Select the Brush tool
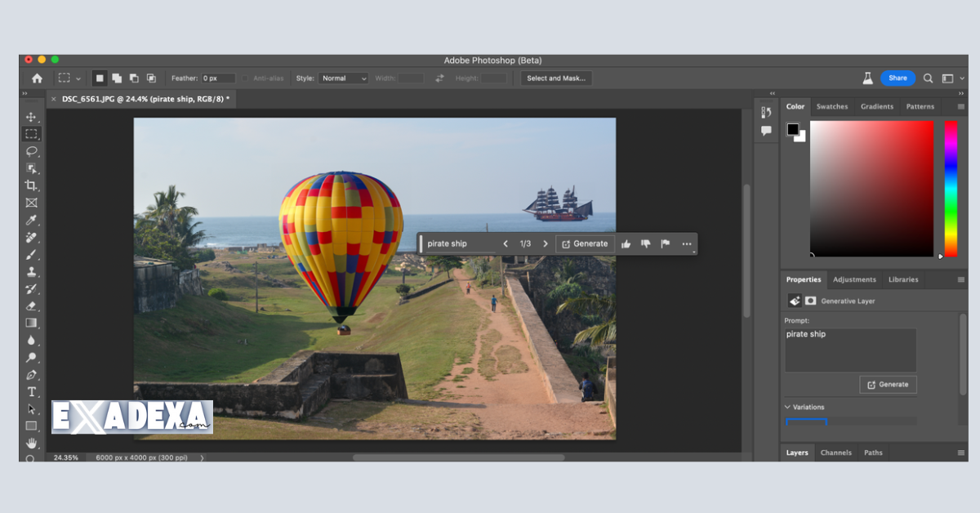This screenshot has height=513, width=980. click(x=32, y=255)
